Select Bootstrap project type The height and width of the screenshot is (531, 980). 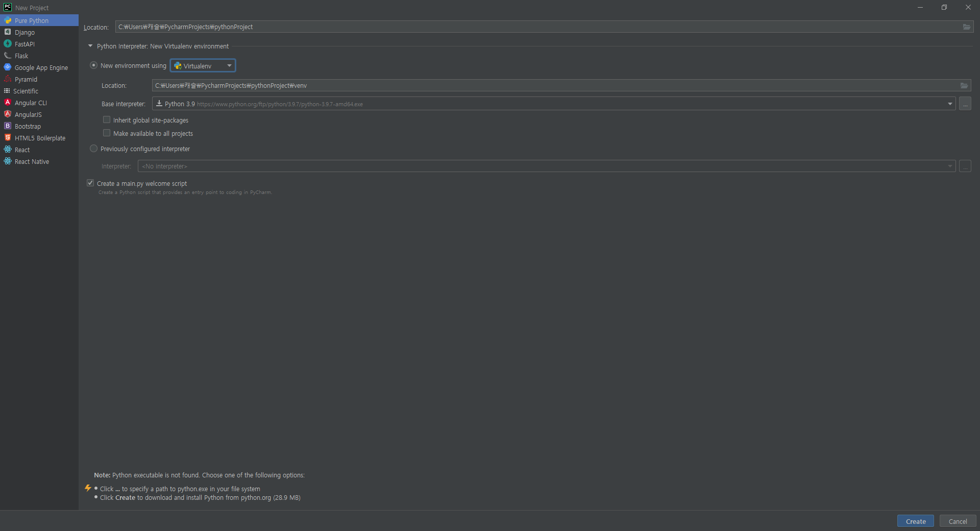pos(39,126)
